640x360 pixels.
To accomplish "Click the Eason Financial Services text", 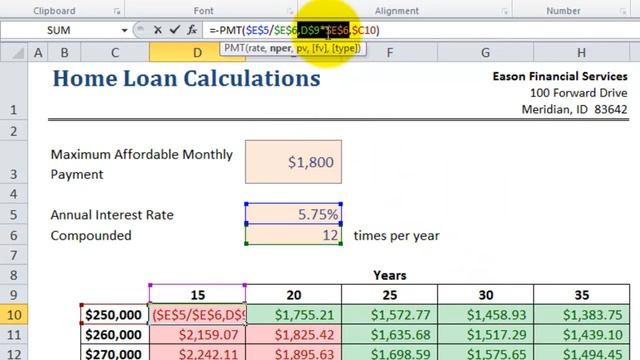I will coord(560,76).
